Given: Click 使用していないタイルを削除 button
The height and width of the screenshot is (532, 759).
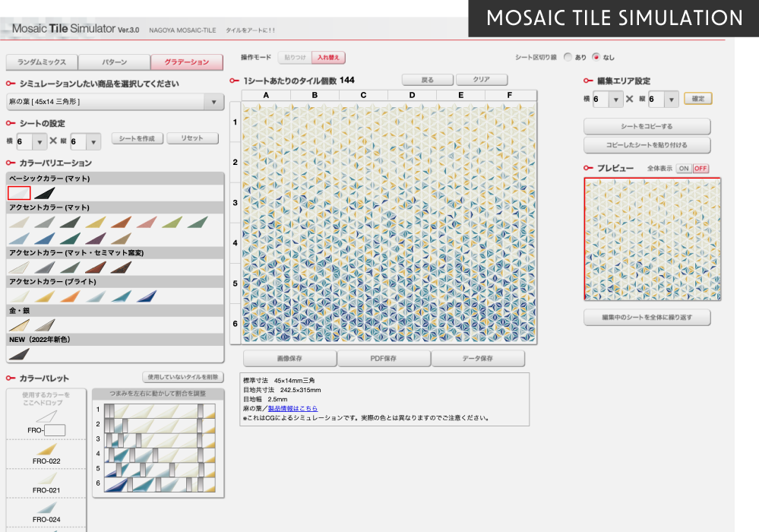Looking at the screenshot, I should [x=182, y=377].
